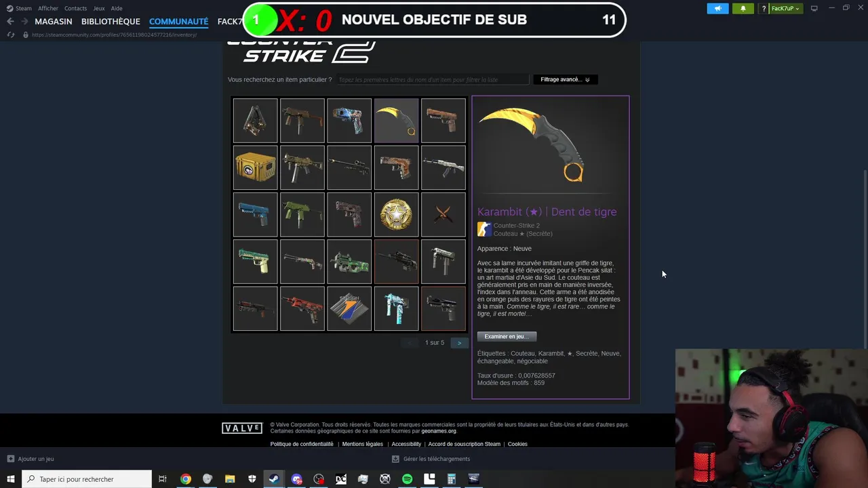The height and width of the screenshot is (488, 868).
Task: Select the gold star service medal thumbnail
Action: [x=396, y=214]
